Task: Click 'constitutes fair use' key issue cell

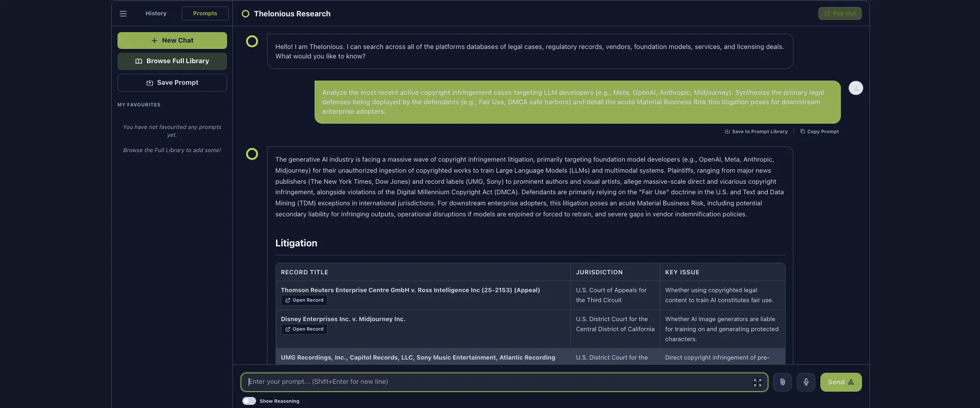Action: pyautogui.click(x=722, y=296)
